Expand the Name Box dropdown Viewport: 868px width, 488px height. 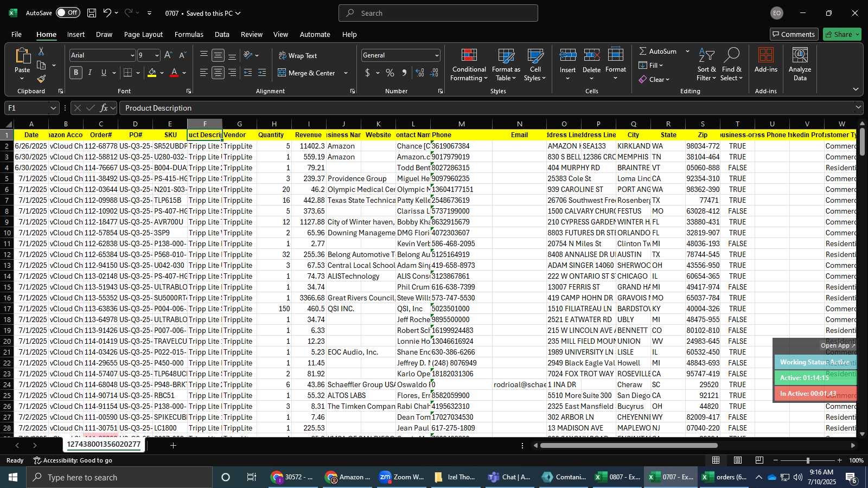[53, 108]
